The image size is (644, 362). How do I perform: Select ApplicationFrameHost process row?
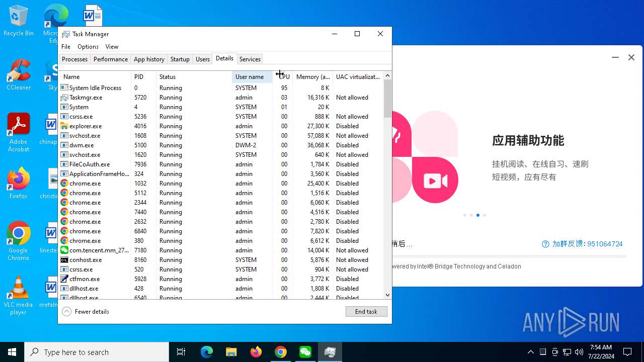(x=220, y=174)
